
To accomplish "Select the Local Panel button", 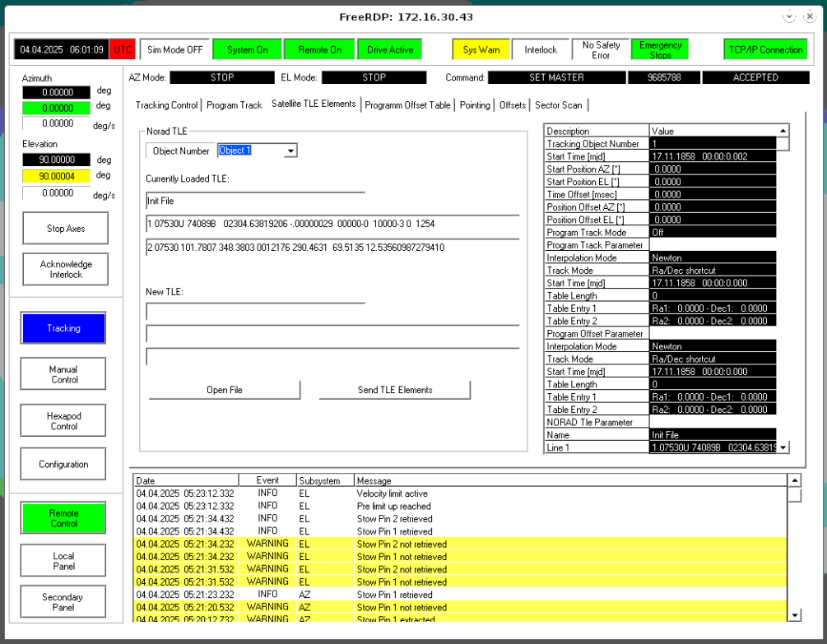I will pos(63,561).
